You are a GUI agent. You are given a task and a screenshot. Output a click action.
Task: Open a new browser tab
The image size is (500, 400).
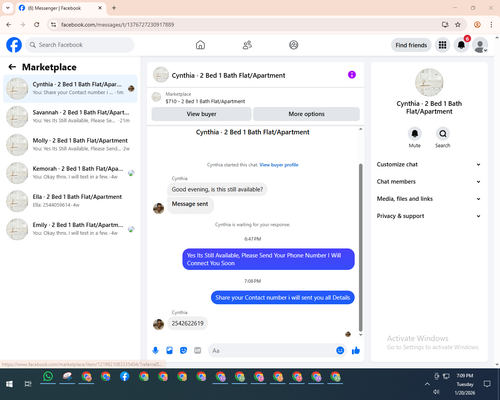click(x=114, y=8)
